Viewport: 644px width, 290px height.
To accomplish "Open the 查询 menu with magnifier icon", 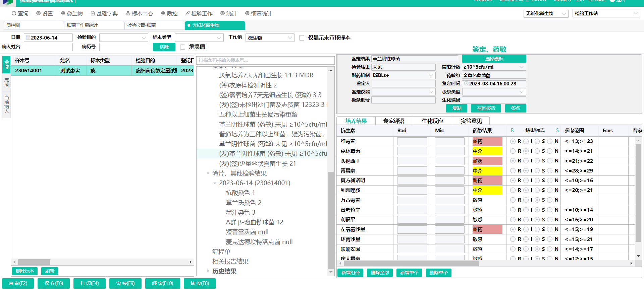I will [20, 13].
